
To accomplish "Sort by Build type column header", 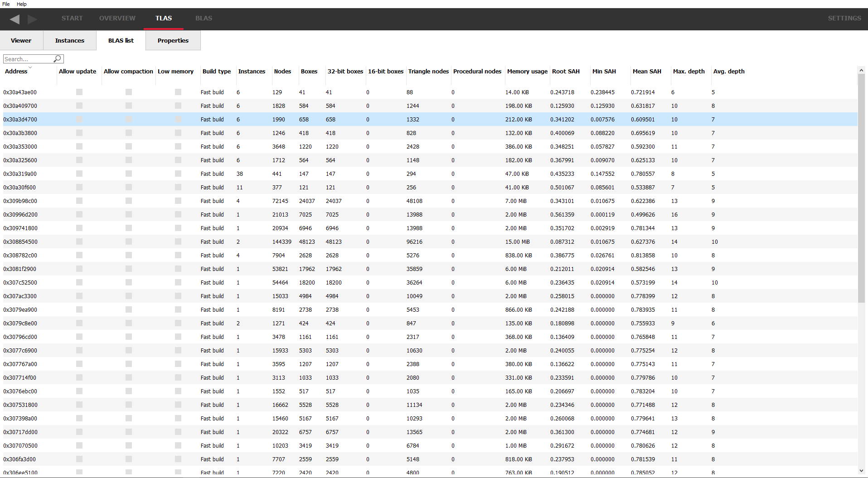I will [217, 71].
